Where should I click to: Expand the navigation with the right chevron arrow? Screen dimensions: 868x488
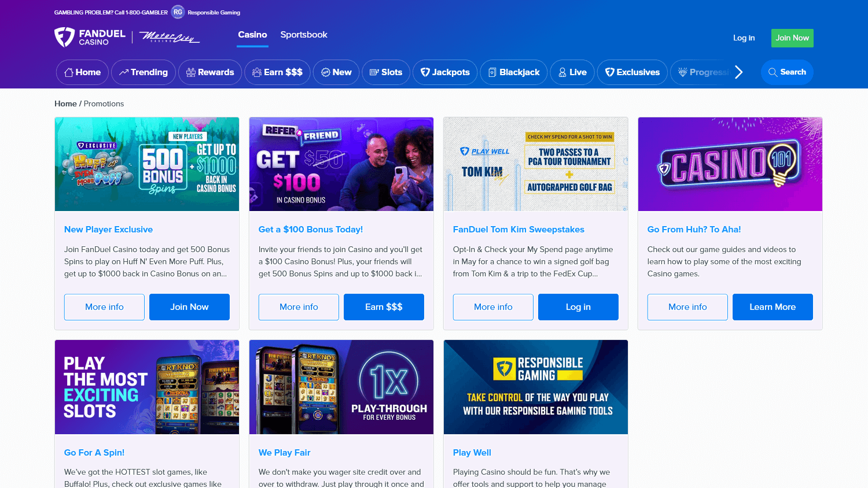(738, 72)
